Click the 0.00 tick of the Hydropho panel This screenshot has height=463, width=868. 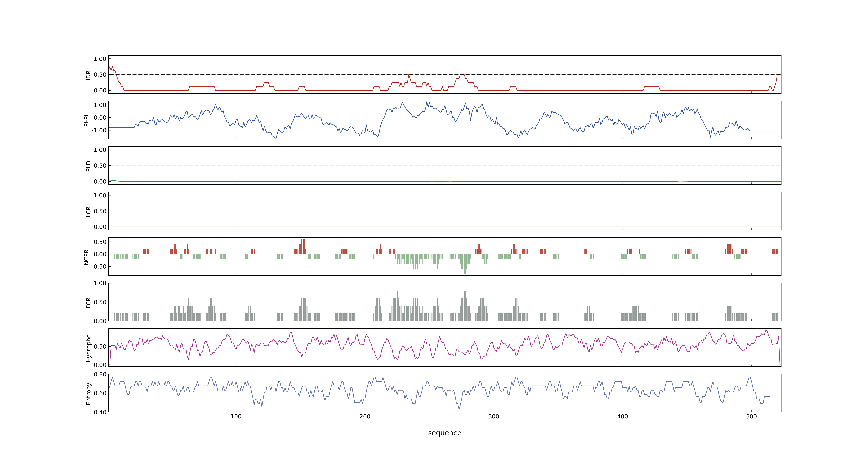click(x=100, y=365)
